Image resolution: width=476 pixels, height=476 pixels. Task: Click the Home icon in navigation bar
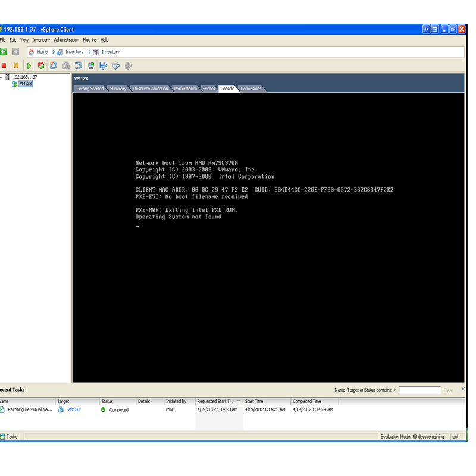31,51
